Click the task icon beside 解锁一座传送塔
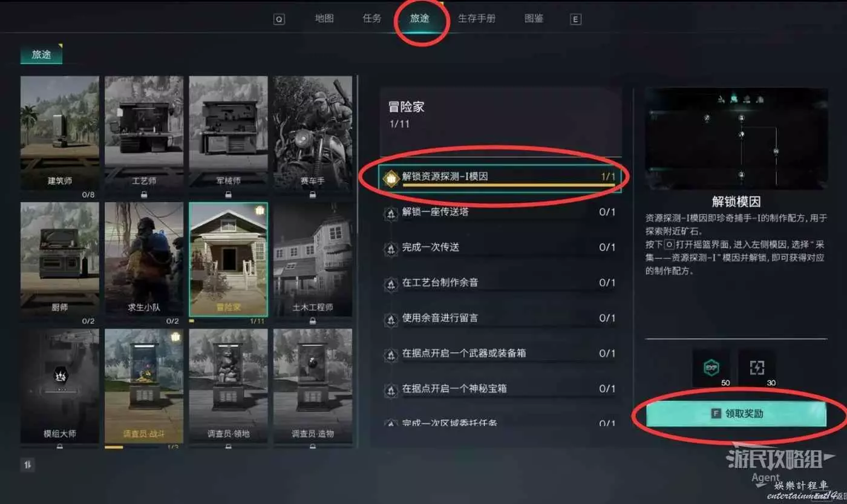Screen dimensions: 847x504 coord(391,212)
